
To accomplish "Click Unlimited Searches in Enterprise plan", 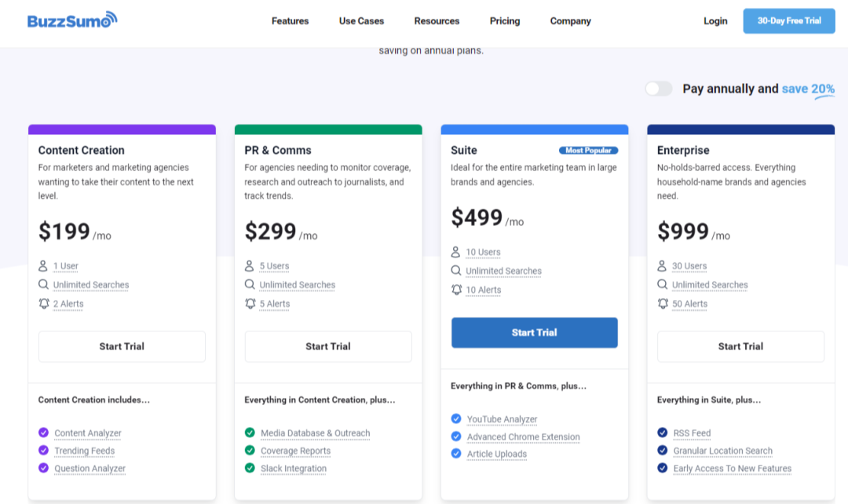I will [x=710, y=285].
